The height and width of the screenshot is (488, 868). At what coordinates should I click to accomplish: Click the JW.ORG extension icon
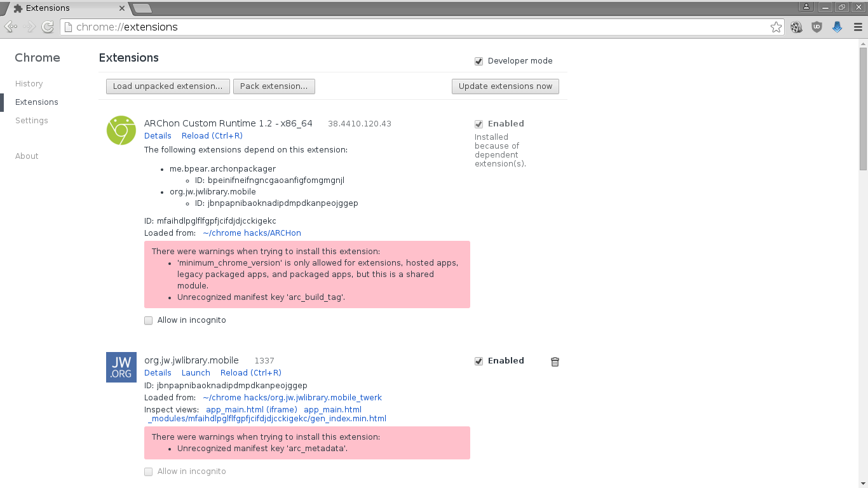coord(121,367)
